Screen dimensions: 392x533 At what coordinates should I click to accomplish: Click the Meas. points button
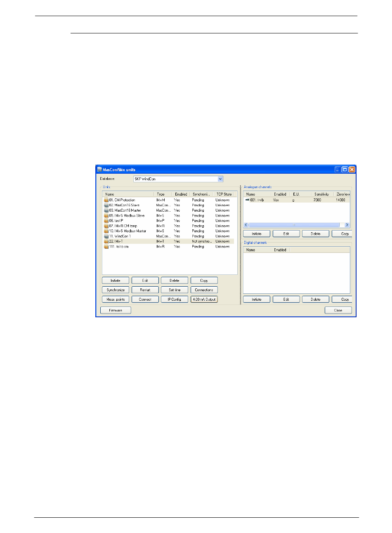(x=116, y=300)
